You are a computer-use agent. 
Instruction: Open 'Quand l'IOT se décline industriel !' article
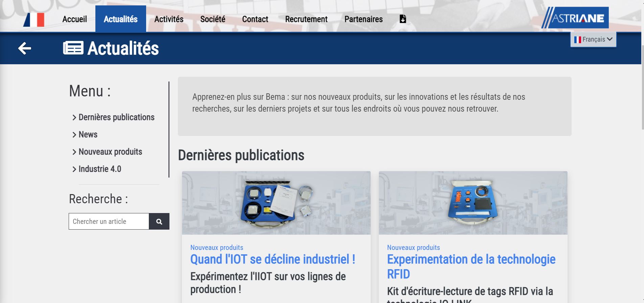coord(273,259)
